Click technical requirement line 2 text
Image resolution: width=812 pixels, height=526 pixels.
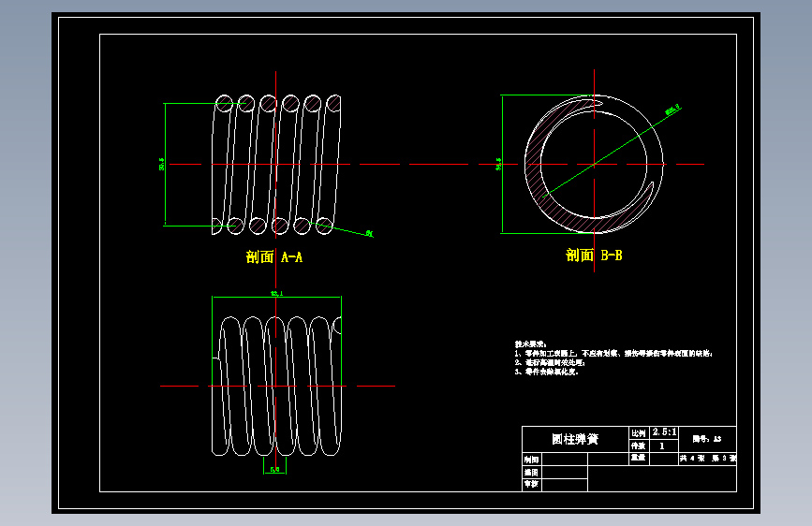pyautogui.click(x=550, y=362)
